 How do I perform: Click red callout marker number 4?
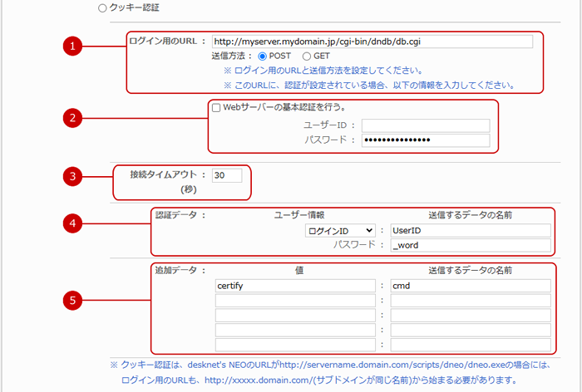74,223
